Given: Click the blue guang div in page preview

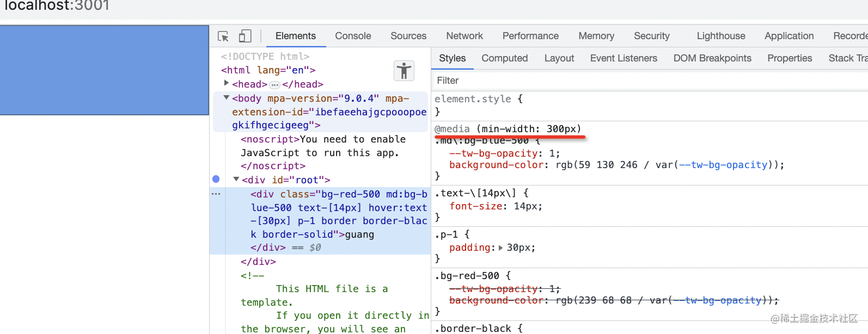Looking at the screenshot, I should (x=104, y=70).
